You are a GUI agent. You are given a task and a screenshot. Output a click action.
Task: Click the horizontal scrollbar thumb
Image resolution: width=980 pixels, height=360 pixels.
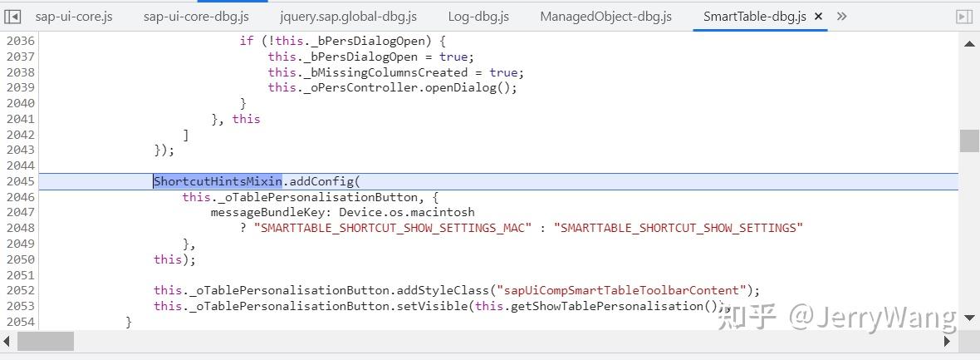(x=46, y=341)
